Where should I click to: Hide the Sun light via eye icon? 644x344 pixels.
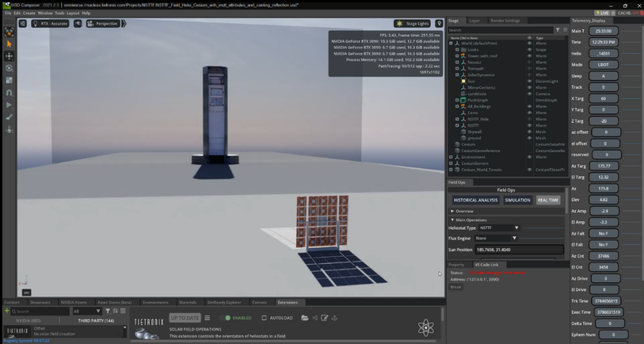530,81
